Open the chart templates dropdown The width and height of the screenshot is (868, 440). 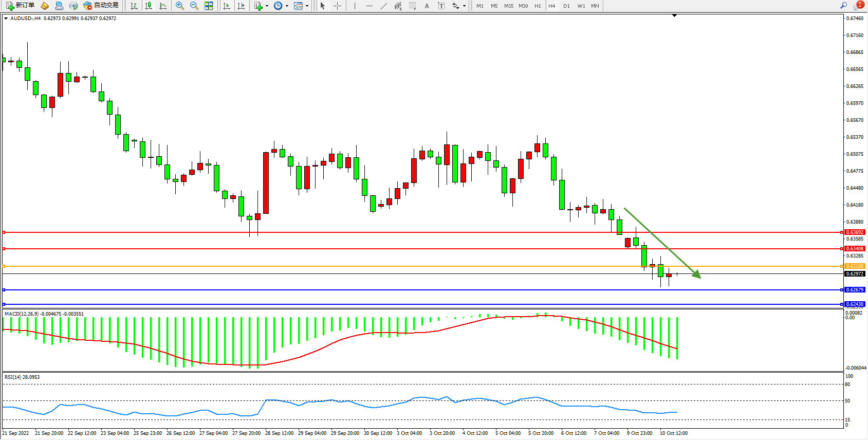(307, 6)
